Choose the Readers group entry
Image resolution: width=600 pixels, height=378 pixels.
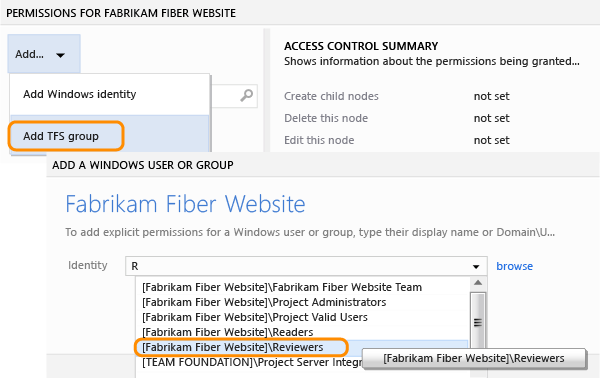(228, 332)
